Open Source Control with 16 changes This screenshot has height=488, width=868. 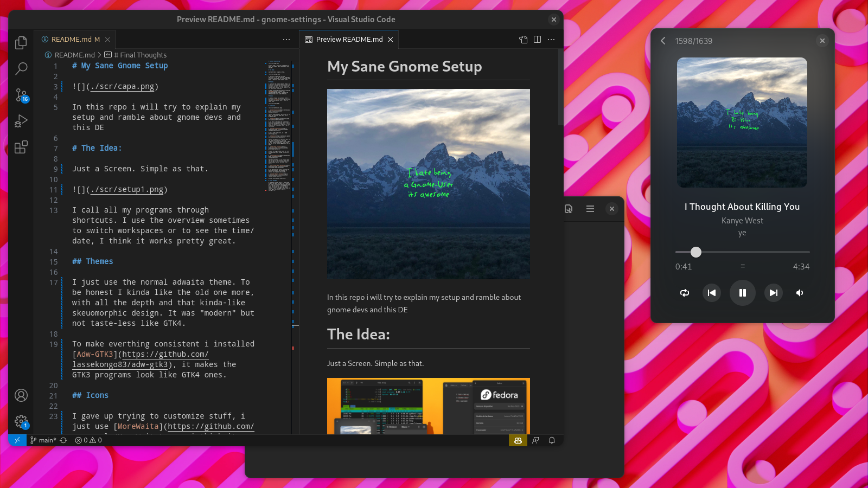click(x=21, y=95)
